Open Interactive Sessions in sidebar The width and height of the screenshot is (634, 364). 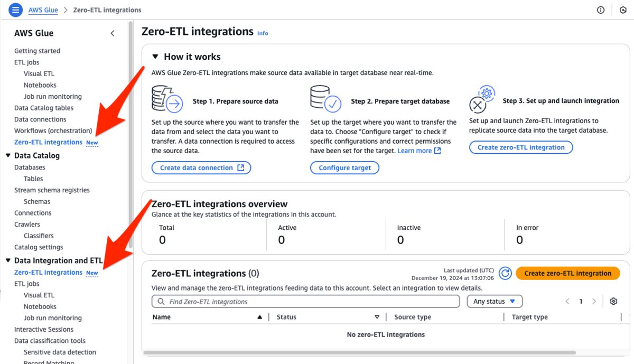click(44, 329)
